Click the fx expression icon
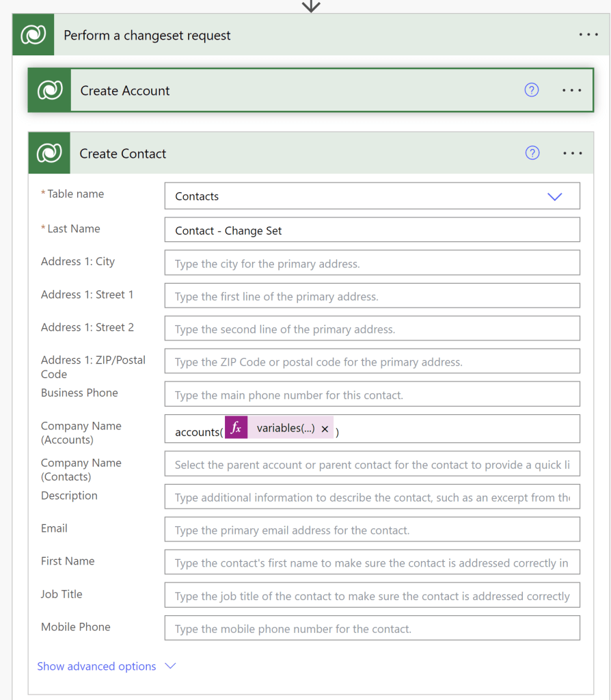The width and height of the screenshot is (611, 700). [x=236, y=429]
